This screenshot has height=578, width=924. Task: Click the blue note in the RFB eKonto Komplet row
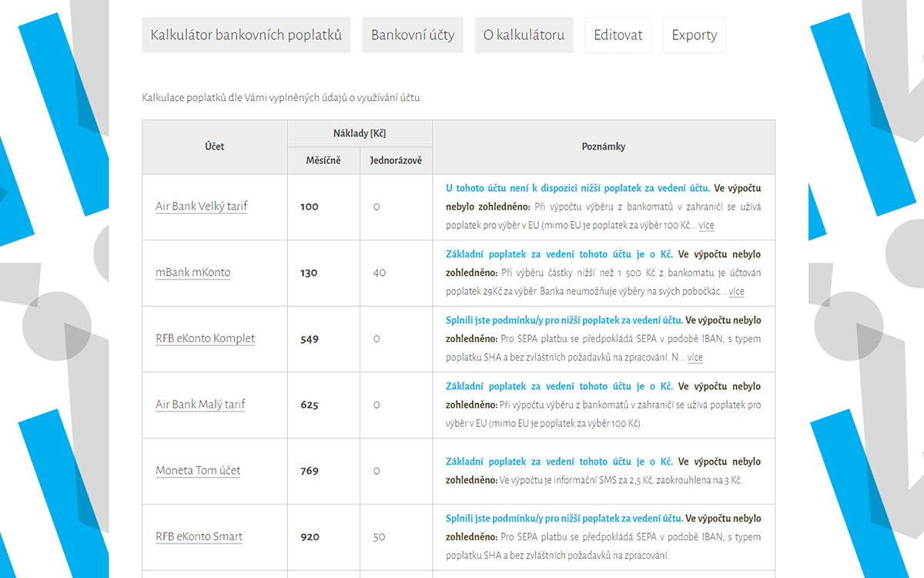click(564, 321)
